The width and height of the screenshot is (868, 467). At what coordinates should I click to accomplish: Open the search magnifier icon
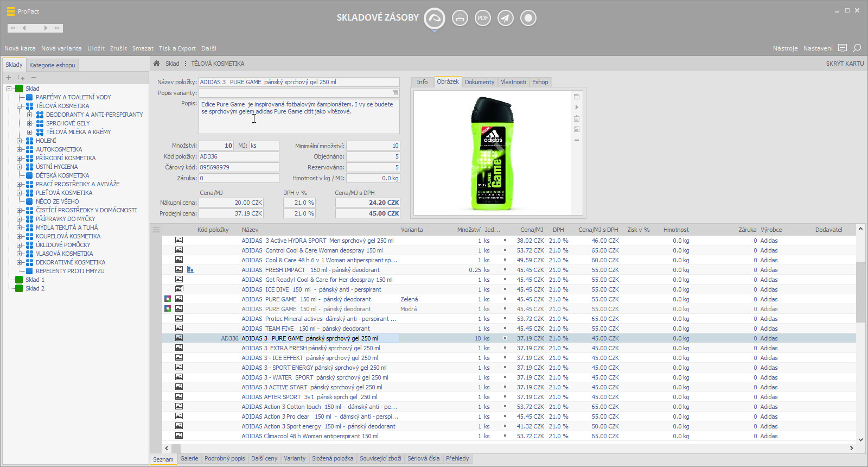coord(857,48)
